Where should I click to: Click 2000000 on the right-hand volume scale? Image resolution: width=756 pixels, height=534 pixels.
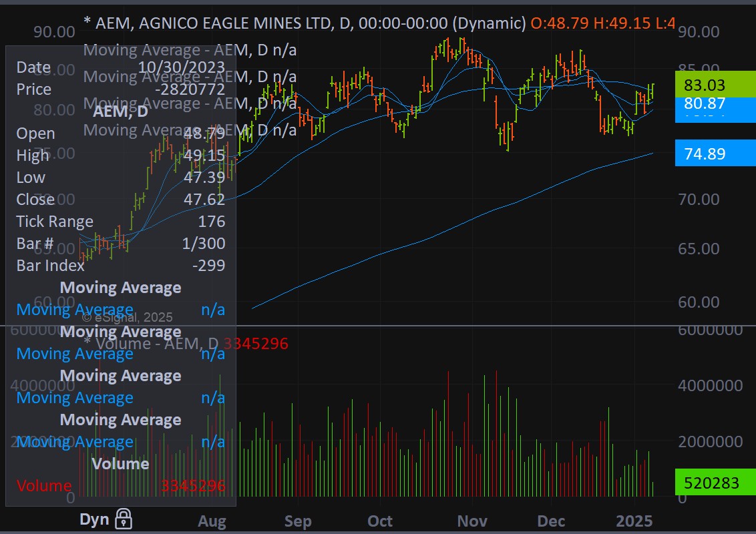(x=710, y=441)
